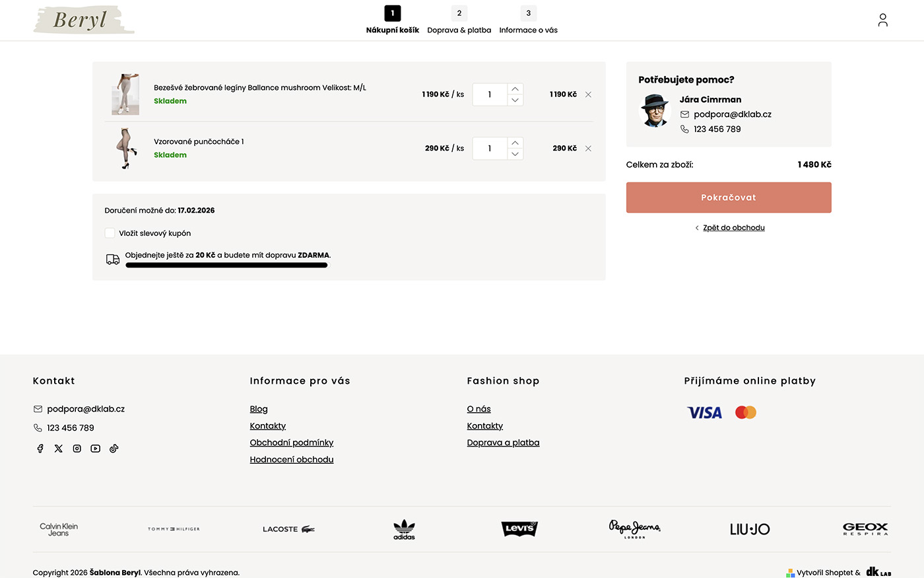Decrease punčocháče quantity with down arrow
Screen dimensions: 924x578
[515, 155]
